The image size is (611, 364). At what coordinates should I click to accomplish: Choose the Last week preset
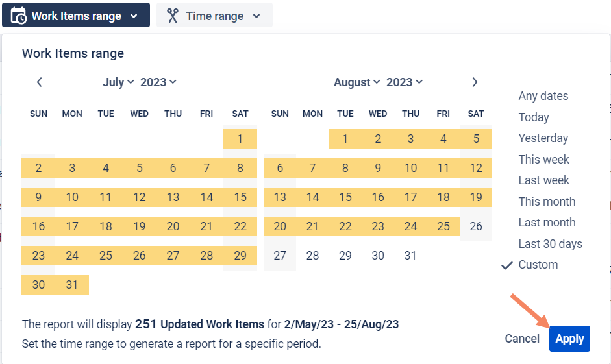[543, 180]
